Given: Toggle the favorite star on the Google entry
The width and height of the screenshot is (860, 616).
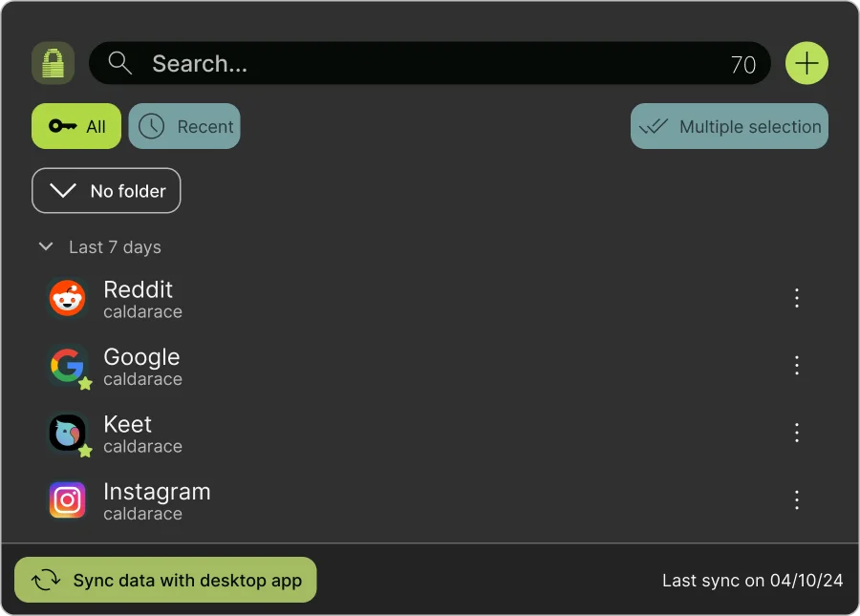Looking at the screenshot, I should coord(84,383).
